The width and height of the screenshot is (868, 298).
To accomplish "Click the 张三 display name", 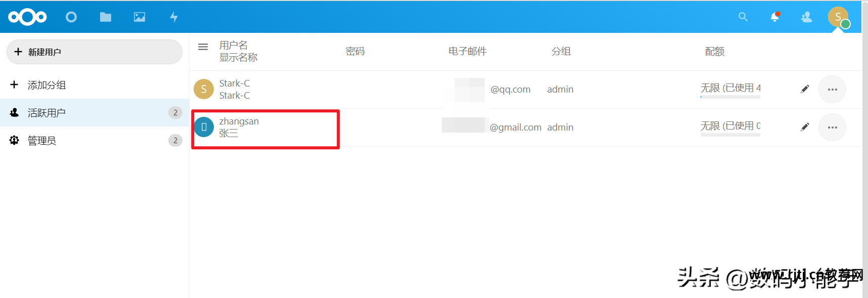I will click(x=229, y=134).
